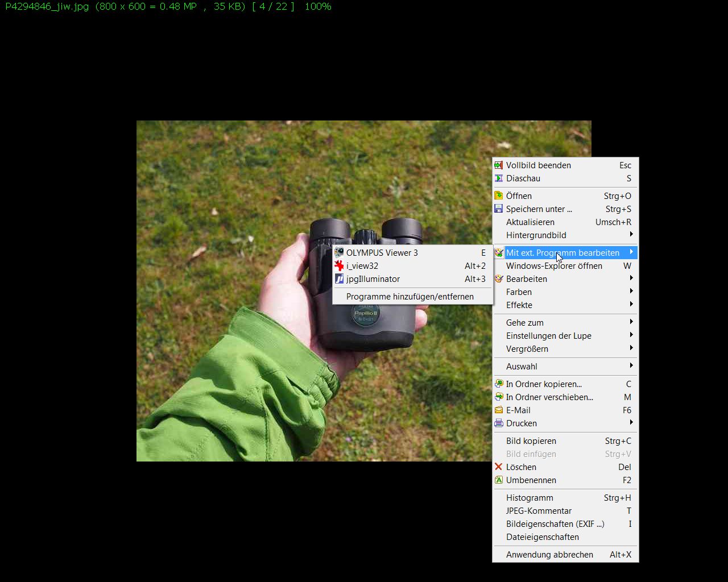Image resolution: width=728 pixels, height=582 pixels.
Task: Click the blue jpgIlluminator icon
Action: pyautogui.click(x=339, y=279)
